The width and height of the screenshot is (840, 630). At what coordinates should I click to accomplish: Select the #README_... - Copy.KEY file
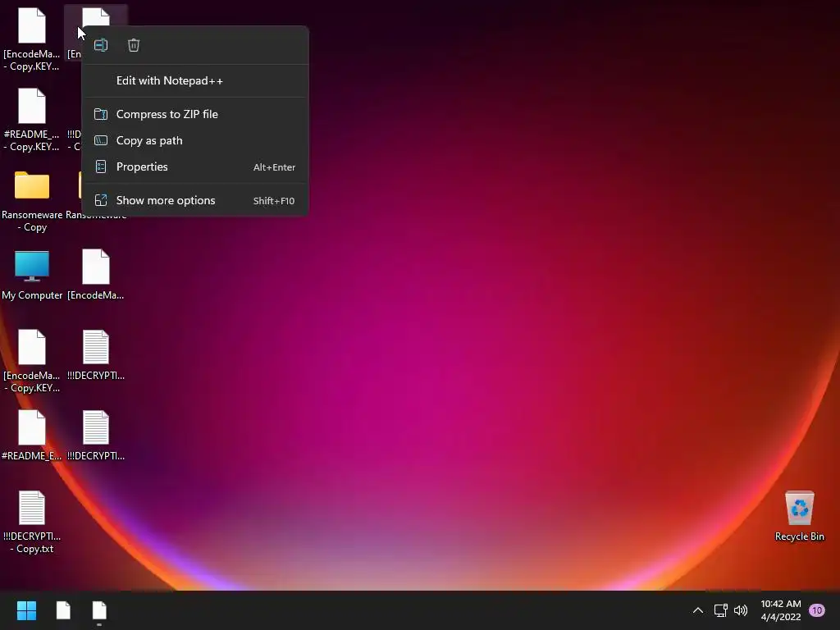(32, 121)
